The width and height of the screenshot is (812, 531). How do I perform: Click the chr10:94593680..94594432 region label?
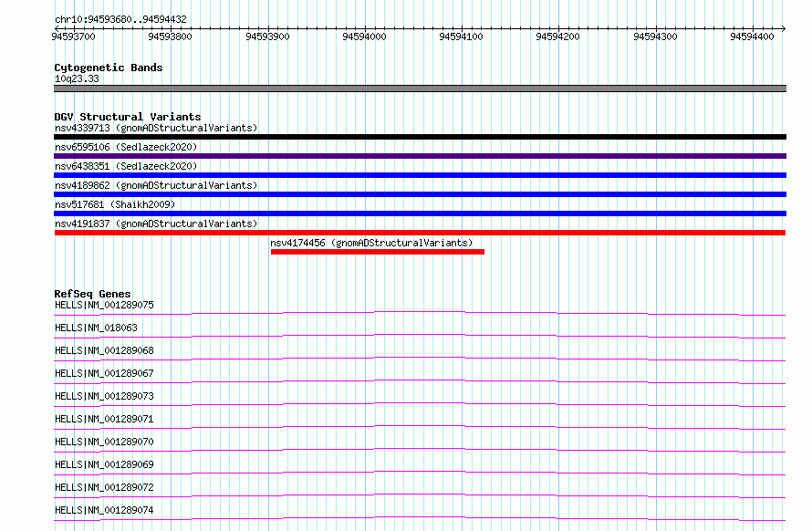tap(120, 19)
